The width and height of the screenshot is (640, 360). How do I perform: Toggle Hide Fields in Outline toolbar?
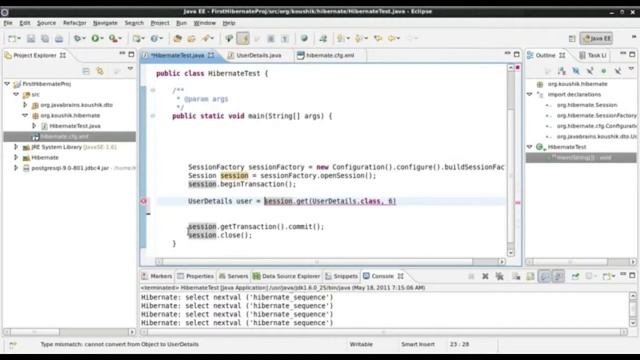[x=576, y=71]
